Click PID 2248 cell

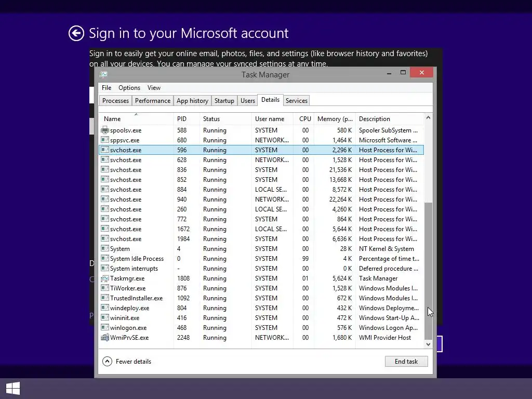[183, 338]
